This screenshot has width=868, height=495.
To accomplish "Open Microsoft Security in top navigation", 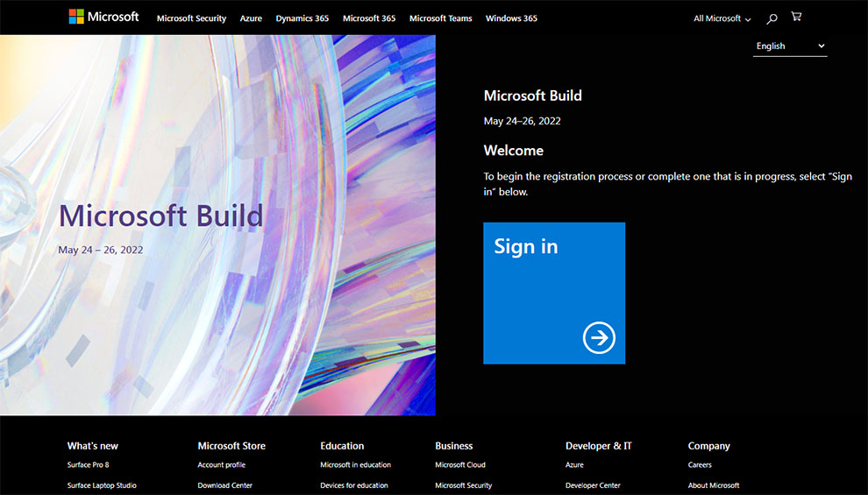I will (191, 18).
